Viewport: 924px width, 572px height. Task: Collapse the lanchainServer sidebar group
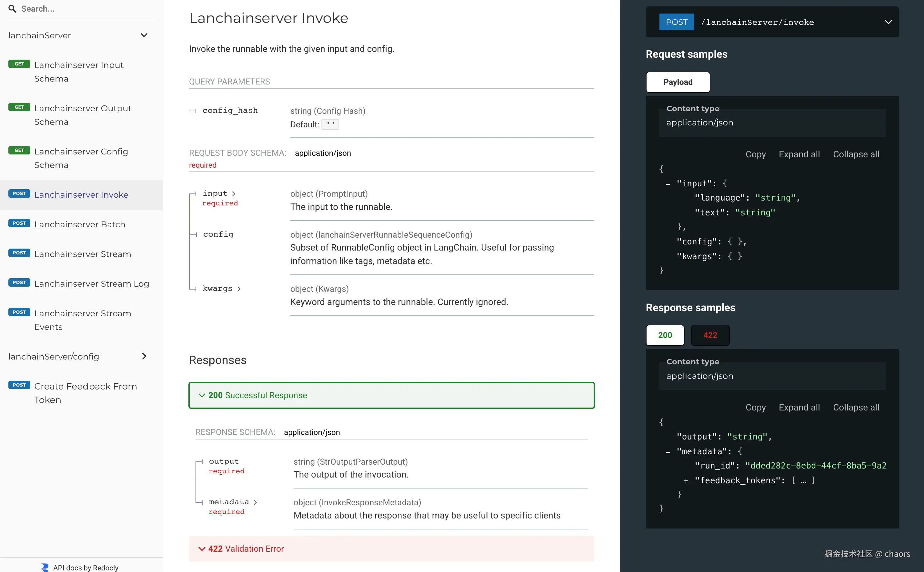pos(144,35)
